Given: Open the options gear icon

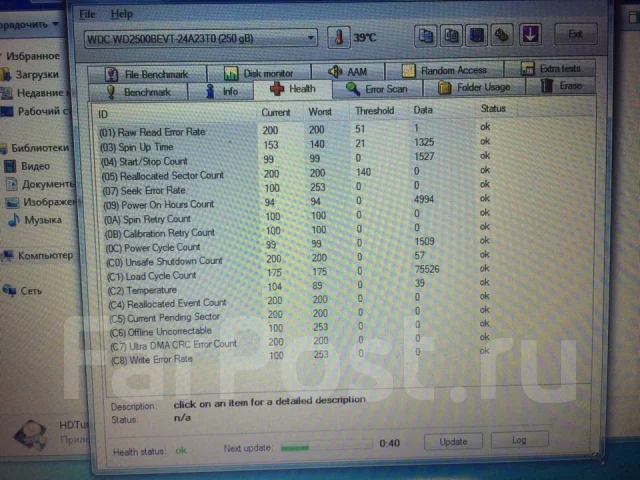Looking at the screenshot, I should [x=502, y=35].
